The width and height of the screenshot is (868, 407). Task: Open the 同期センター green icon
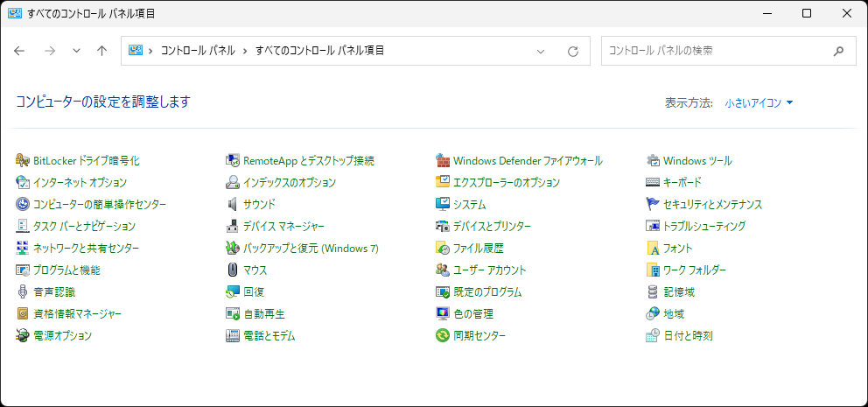coord(443,336)
